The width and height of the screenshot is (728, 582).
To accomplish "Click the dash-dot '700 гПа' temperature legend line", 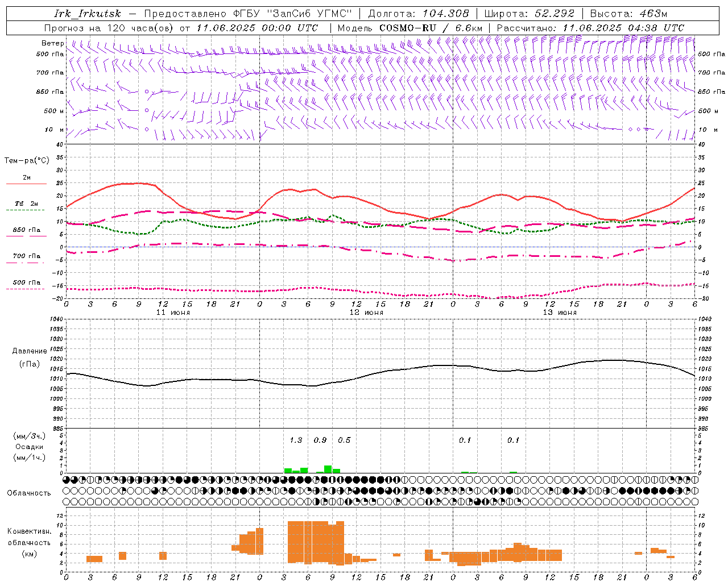I will 26,263.
